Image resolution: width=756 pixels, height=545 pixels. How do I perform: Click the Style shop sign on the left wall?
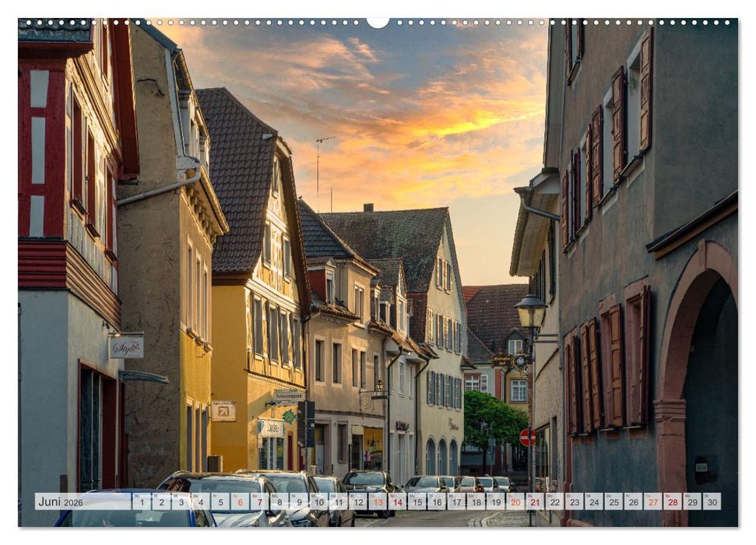click(x=126, y=347)
